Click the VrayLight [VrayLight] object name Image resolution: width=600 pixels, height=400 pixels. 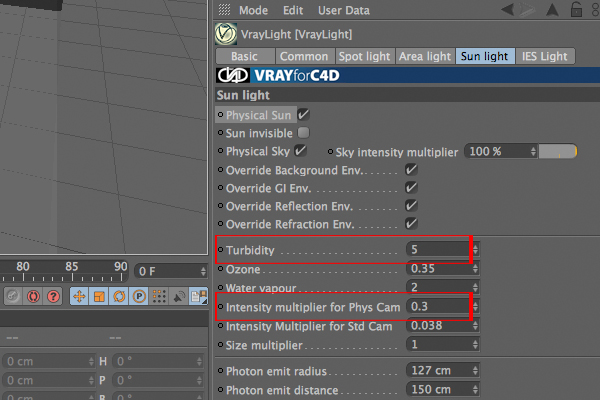(x=297, y=34)
